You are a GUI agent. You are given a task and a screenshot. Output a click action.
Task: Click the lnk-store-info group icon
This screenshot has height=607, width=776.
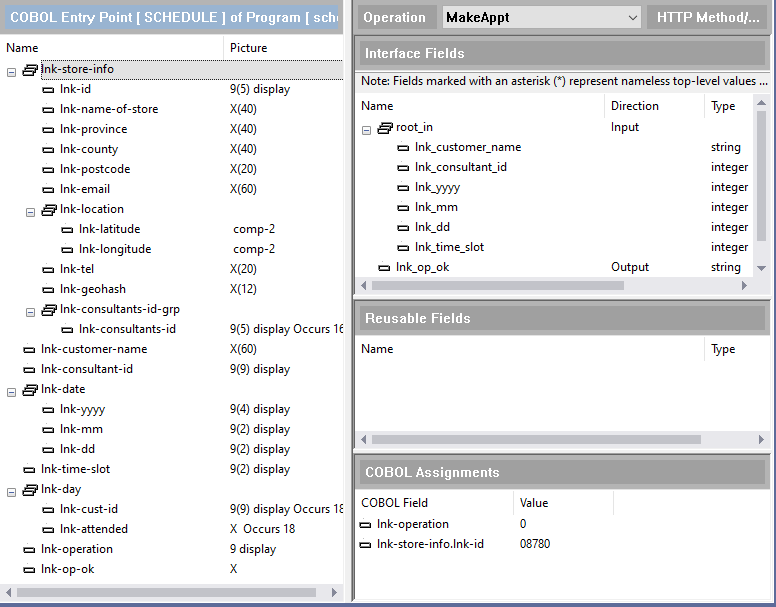(30, 69)
